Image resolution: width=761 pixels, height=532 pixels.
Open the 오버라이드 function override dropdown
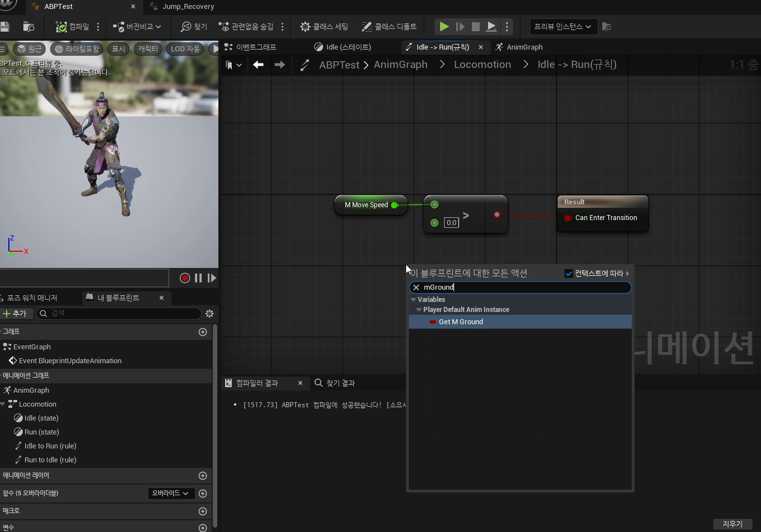(x=170, y=494)
